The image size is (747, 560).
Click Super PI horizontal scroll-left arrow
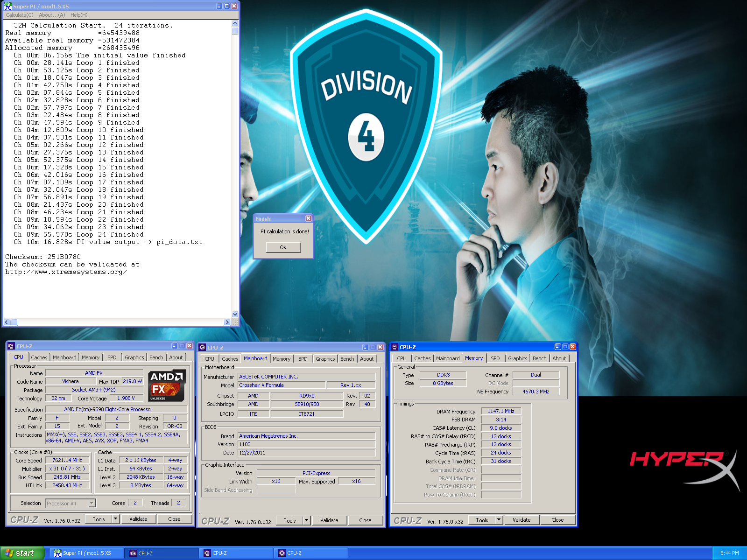[x=7, y=322]
